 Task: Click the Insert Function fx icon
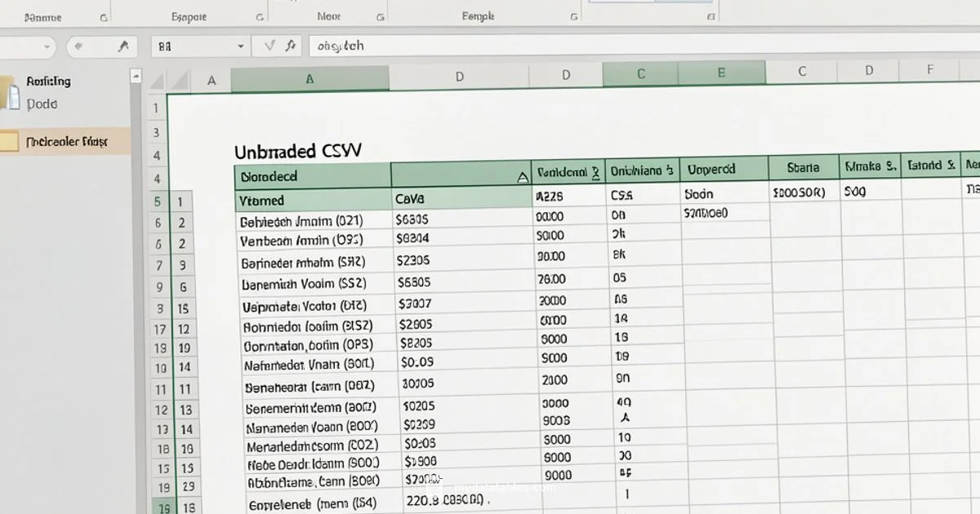[x=292, y=45]
